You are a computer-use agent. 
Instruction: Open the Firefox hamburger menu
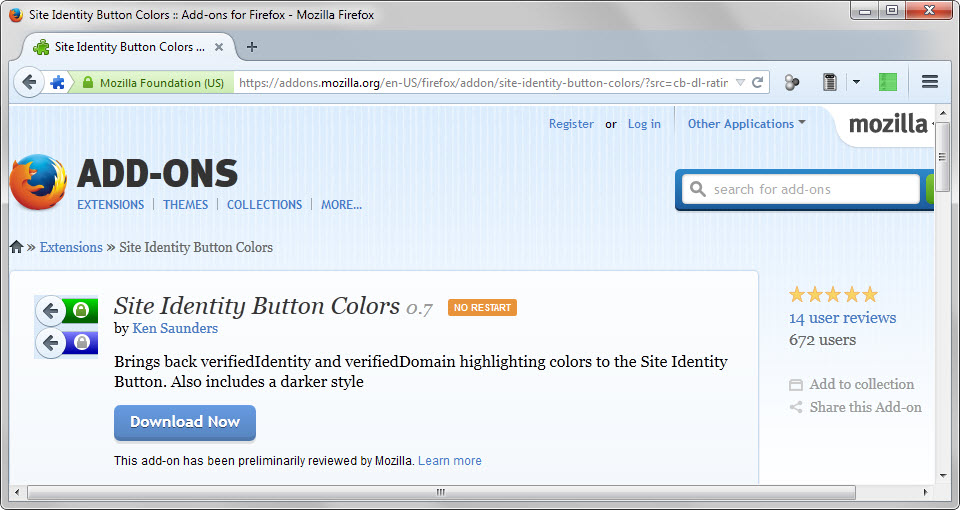pos(930,81)
